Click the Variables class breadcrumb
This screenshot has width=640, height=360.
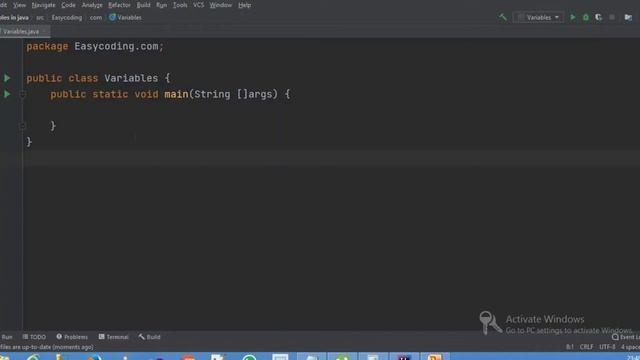[125, 18]
